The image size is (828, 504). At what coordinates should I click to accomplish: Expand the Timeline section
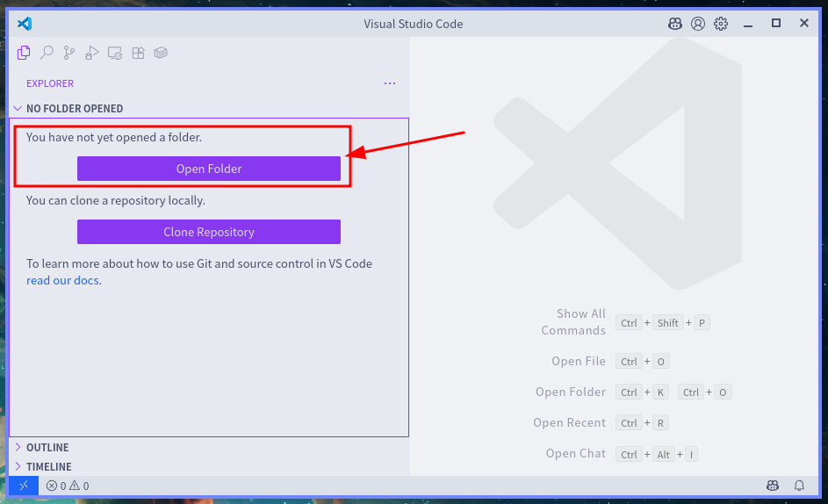(49, 467)
